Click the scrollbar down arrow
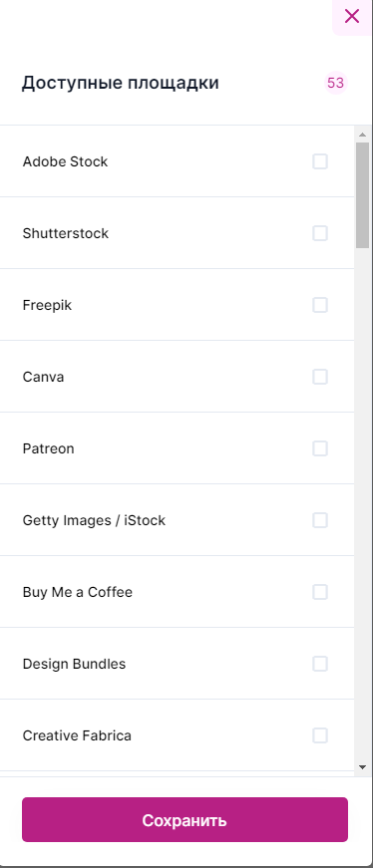Screen dimensions: 373x868 tap(362, 767)
